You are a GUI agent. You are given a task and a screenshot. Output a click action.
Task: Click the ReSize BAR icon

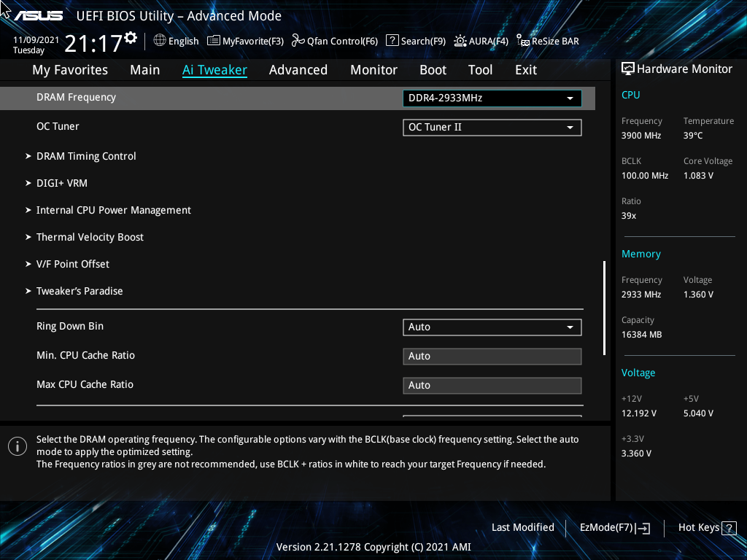point(523,41)
